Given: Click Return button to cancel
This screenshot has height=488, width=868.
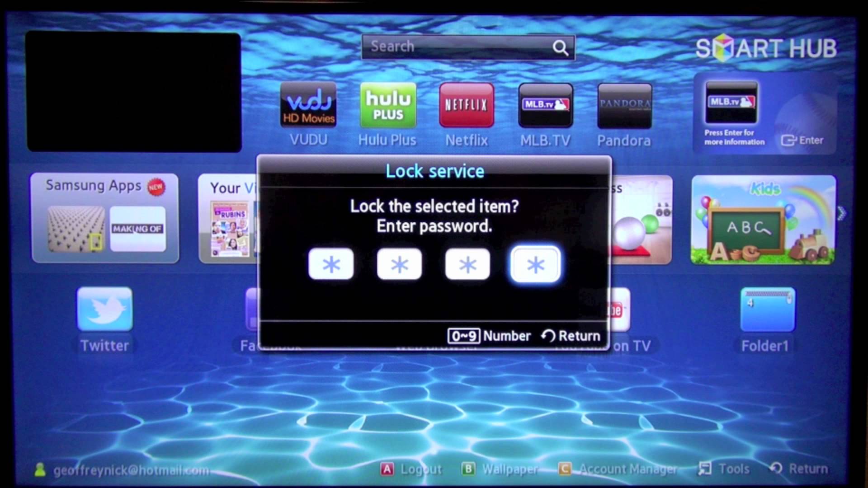Looking at the screenshot, I should click(x=570, y=335).
